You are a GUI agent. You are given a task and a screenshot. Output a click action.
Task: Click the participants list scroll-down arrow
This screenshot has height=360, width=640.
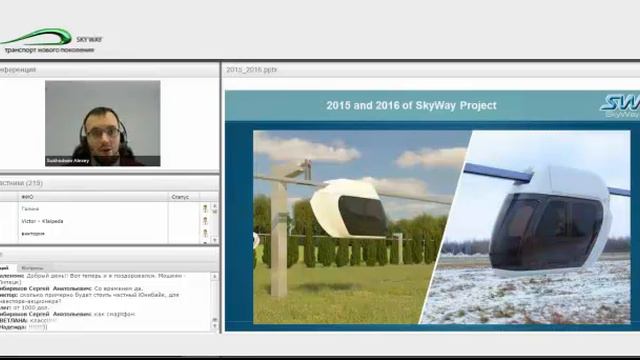[x=215, y=240]
